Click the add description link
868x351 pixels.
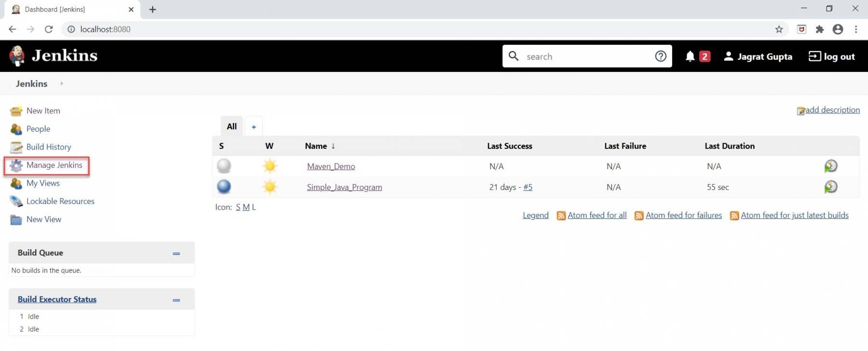[833, 110]
